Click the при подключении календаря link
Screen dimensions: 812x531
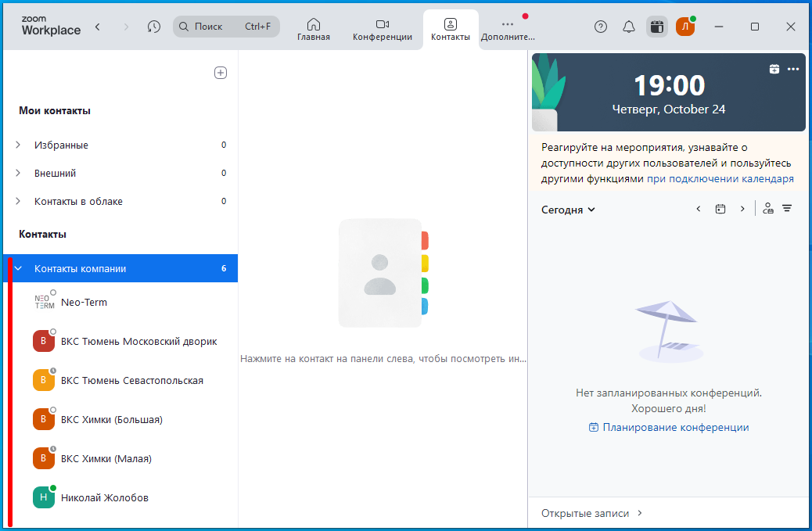(720, 178)
